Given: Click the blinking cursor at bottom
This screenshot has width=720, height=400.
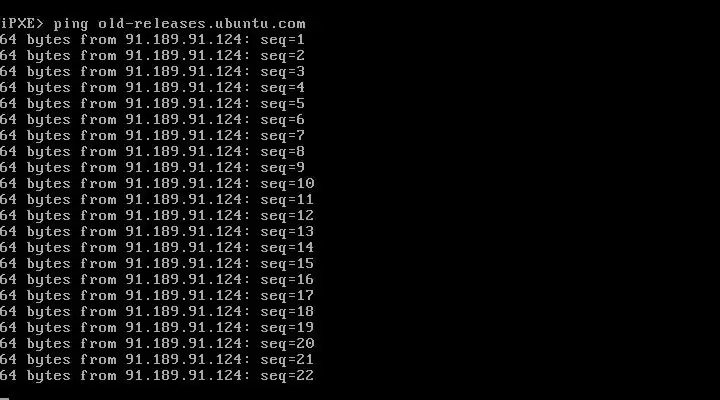Looking at the screenshot, I should point(4,398).
